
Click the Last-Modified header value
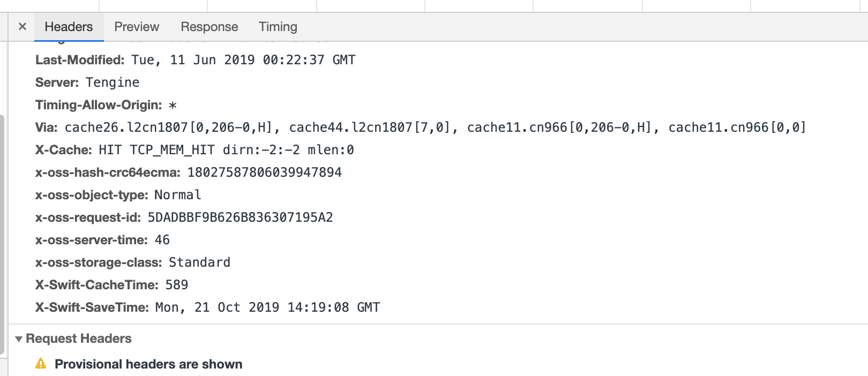point(244,60)
